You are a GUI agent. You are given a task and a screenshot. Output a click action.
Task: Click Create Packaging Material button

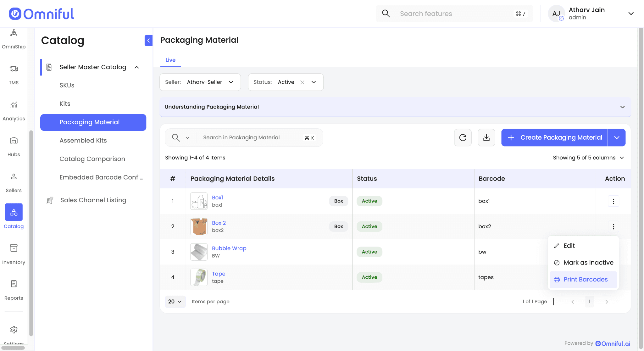click(554, 137)
